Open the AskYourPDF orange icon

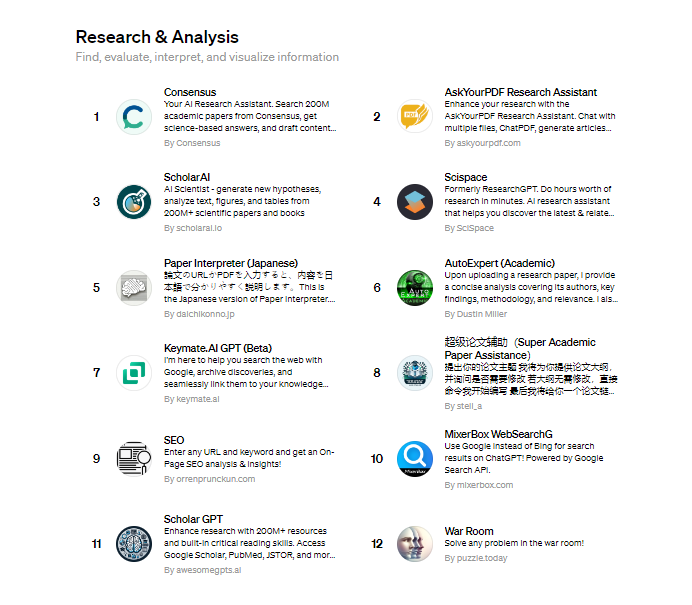[x=414, y=117]
